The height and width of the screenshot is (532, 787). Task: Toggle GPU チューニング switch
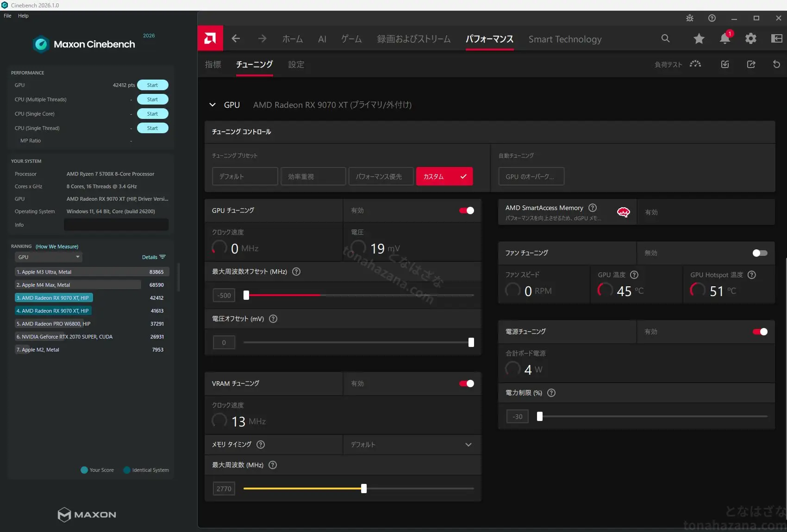pyautogui.click(x=467, y=210)
